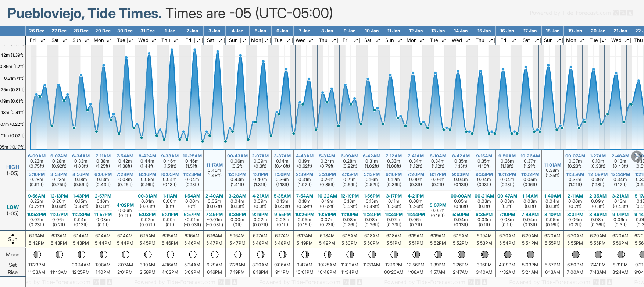Screen dimensions: 644x287
Task: Click 3 Jan 11:17AM high tide entry
Action: pyautogui.click(x=214, y=170)
